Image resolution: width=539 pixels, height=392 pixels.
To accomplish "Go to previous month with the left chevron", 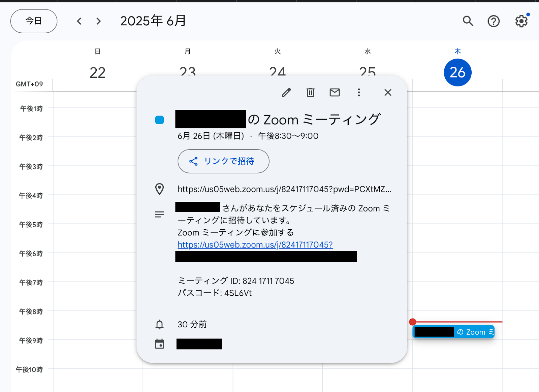I will coord(79,21).
